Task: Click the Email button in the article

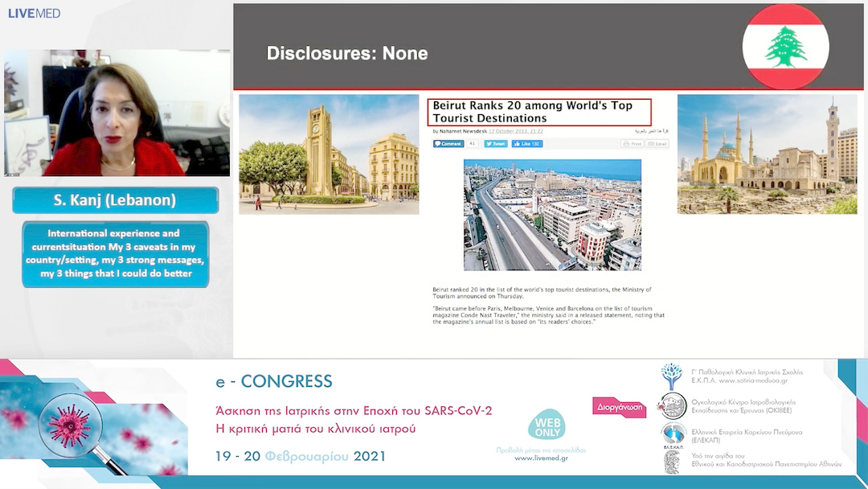Action: point(657,143)
